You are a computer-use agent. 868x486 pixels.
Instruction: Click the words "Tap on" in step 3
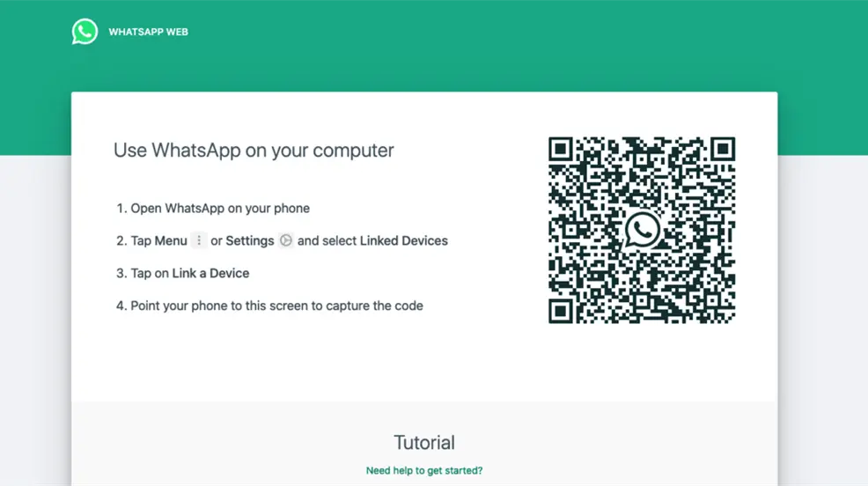tap(150, 274)
